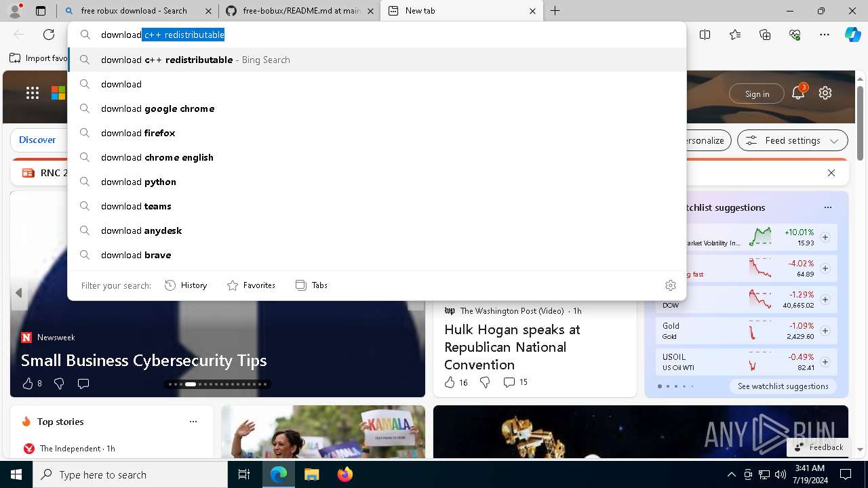Image resolution: width=868 pixels, height=488 pixels.
Task: Expand Feed settings dropdown
Action: (793, 140)
